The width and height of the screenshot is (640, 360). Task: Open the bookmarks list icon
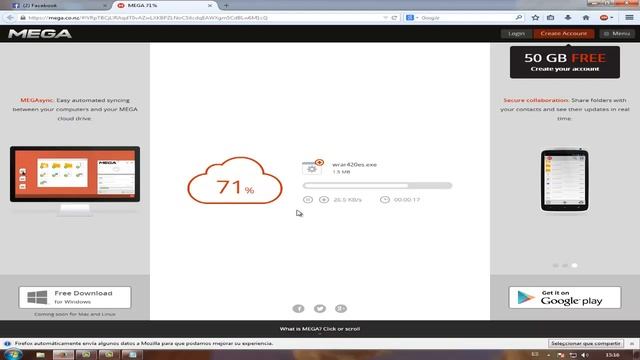[x=551, y=18]
